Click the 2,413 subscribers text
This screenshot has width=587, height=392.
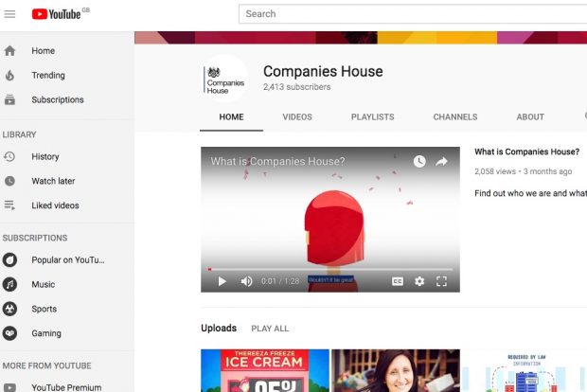[x=297, y=87]
